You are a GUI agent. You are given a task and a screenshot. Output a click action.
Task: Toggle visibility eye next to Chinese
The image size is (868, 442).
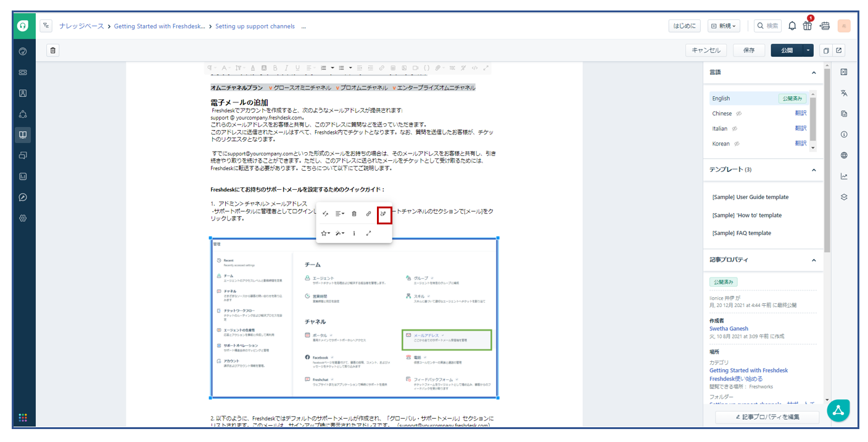738,113
